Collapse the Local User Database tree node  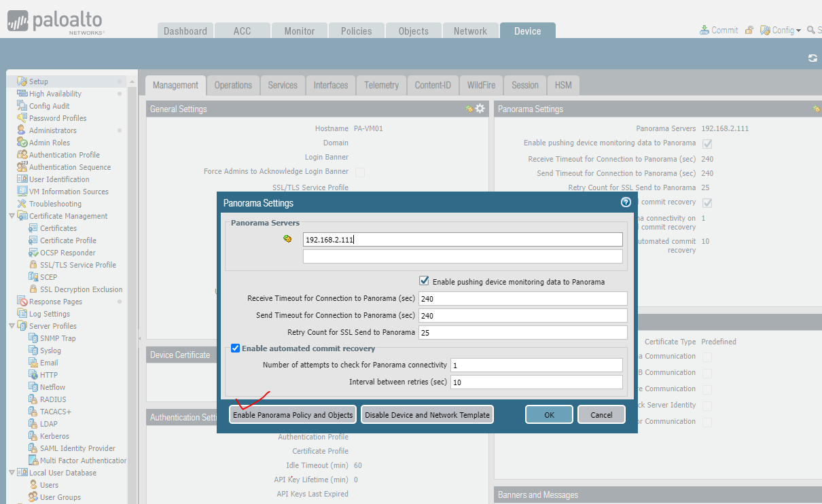click(12, 473)
